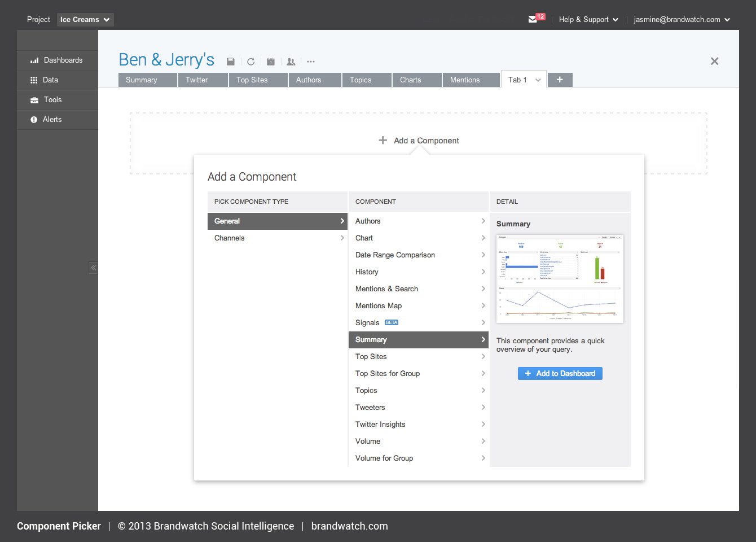756x542 pixels.
Task: Select the Signals BETA component
Action: 418,323
